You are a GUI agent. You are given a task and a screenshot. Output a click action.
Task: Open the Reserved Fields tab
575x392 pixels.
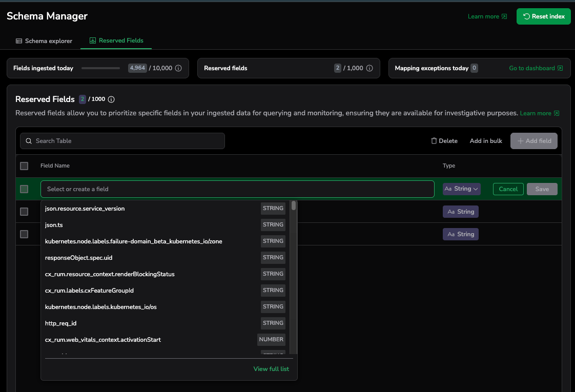point(116,40)
